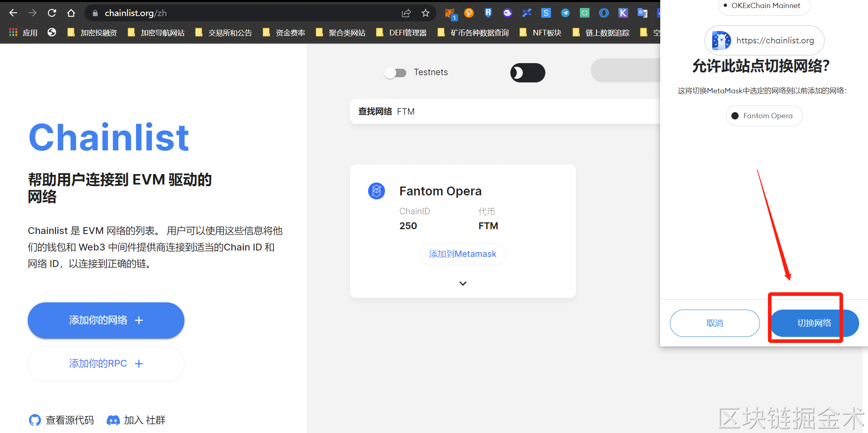Toggle the Testnets switch
Viewport: 868px width, 433px height.
395,73
